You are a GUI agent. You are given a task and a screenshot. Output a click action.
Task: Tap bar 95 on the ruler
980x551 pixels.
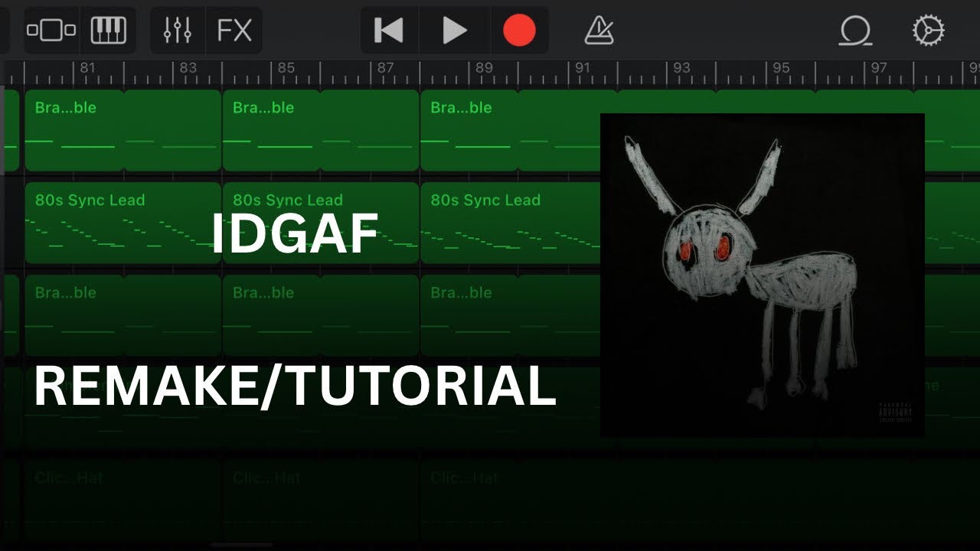[x=780, y=68]
